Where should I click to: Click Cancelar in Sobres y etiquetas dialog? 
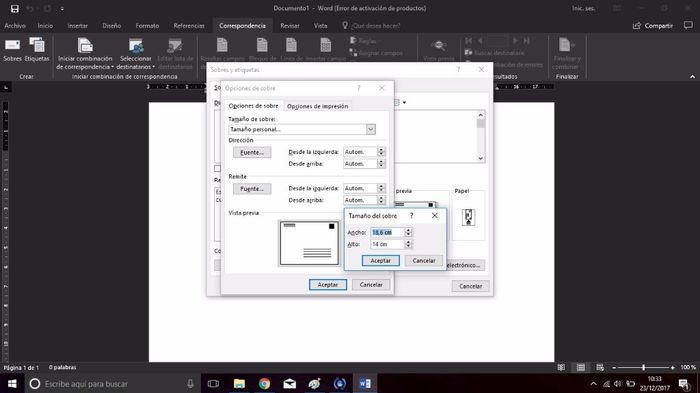point(471,286)
